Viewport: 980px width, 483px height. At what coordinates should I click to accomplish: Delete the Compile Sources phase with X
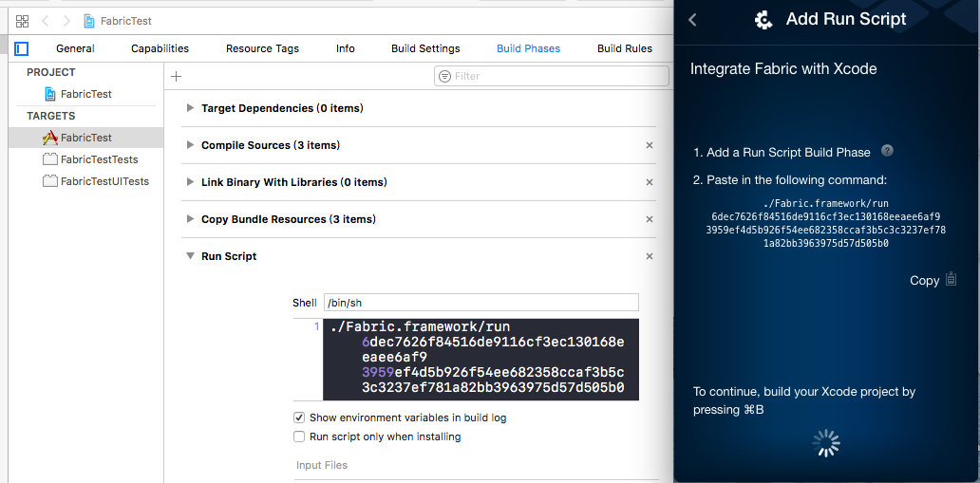point(650,145)
